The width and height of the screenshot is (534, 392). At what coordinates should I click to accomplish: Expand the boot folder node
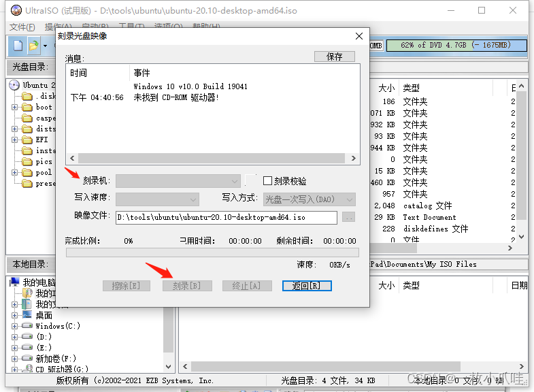14,108
